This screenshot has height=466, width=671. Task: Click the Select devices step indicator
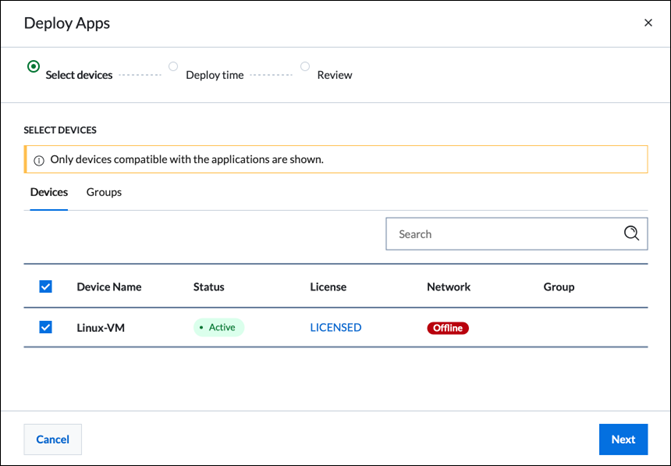[x=34, y=67]
